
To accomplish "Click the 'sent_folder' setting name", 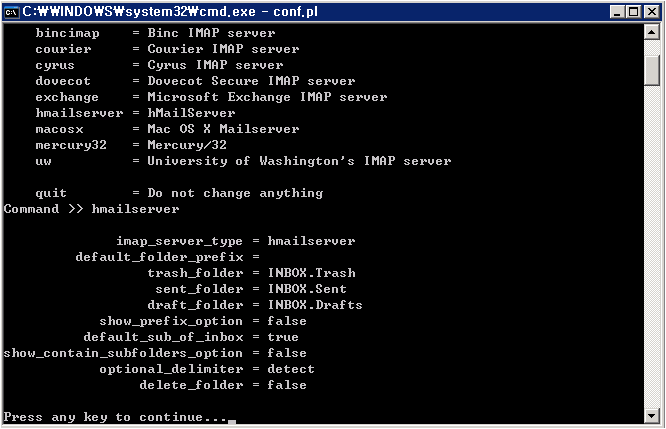I will click(200, 290).
